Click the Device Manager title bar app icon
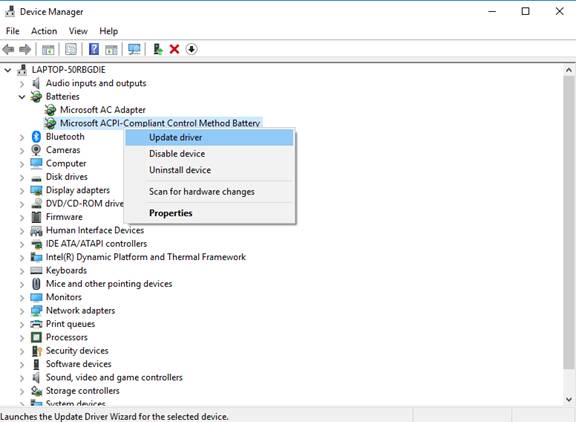Viewport: 576px width, 422px height. [x=10, y=12]
